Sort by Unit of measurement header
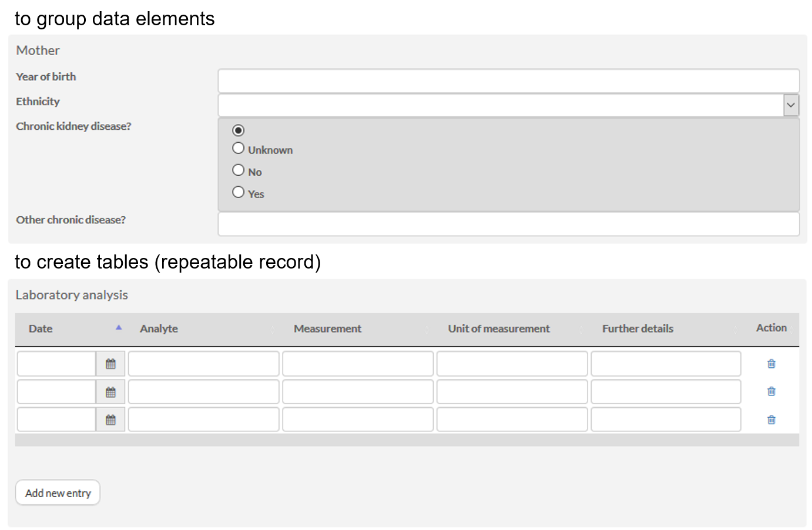This screenshot has height=530, width=812. [499, 328]
